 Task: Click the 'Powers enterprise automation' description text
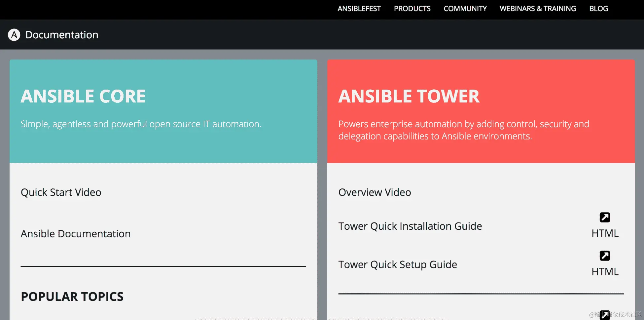tap(464, 130)
